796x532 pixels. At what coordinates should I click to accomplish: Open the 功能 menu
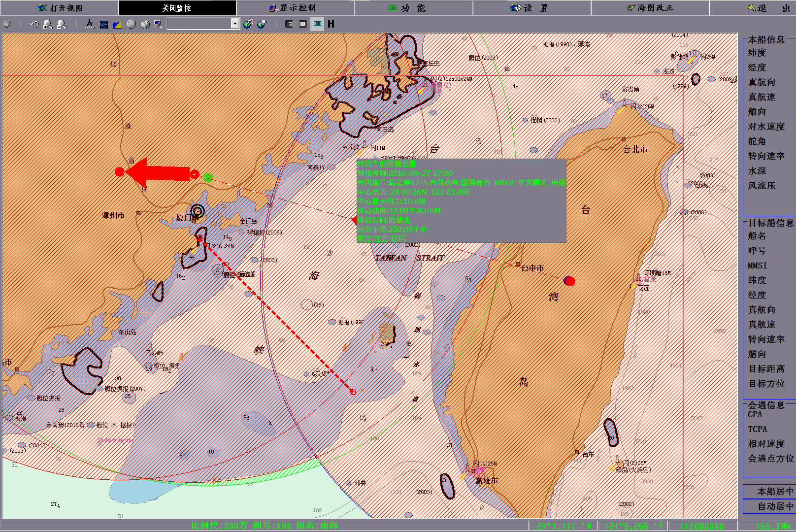(414, 8)
